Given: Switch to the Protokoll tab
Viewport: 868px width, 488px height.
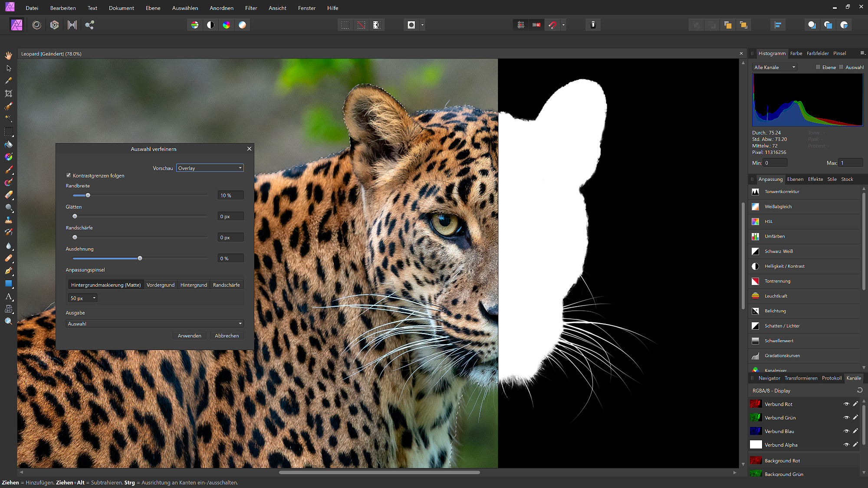Looking at the screenshot, I should (x=832, y=378).
